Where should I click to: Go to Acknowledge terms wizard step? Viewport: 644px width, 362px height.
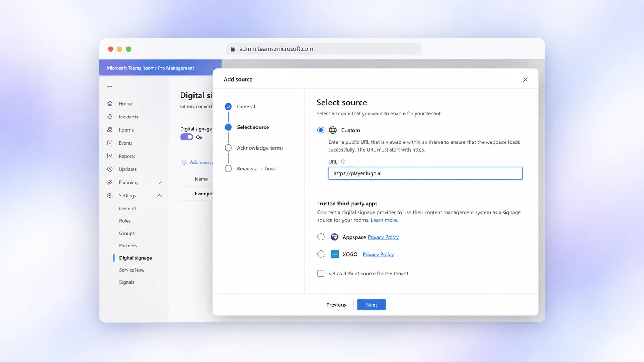coord(254,148)
